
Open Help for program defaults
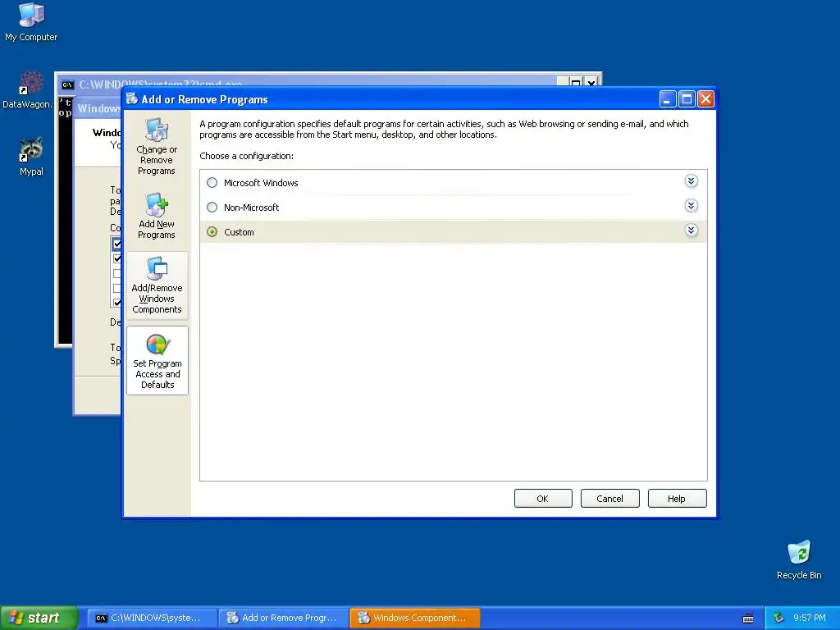[x=677, y=498]
